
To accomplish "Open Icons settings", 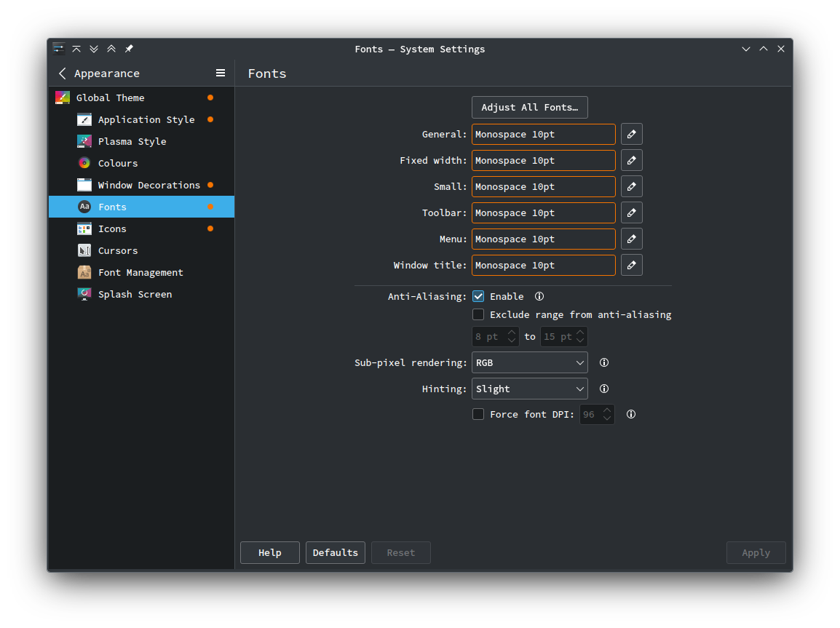I will tap(141, 229).
